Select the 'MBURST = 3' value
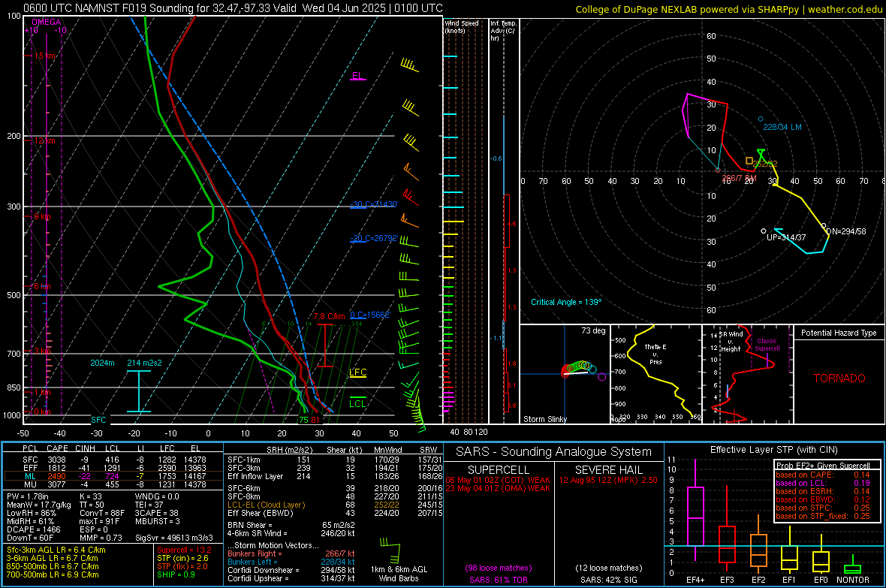The height and width of the screenshot is (588, 886). [157, 521]
